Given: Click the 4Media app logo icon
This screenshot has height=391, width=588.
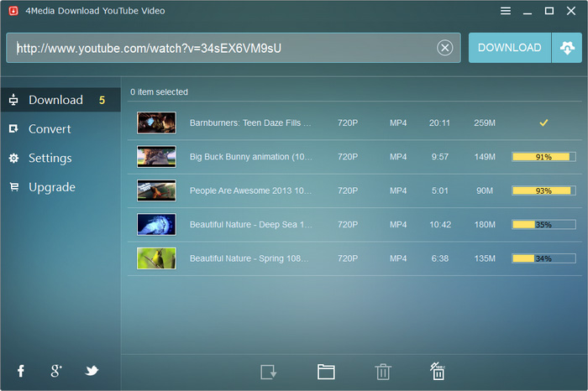Looking at the screenshot, I should tap(13, 11).
